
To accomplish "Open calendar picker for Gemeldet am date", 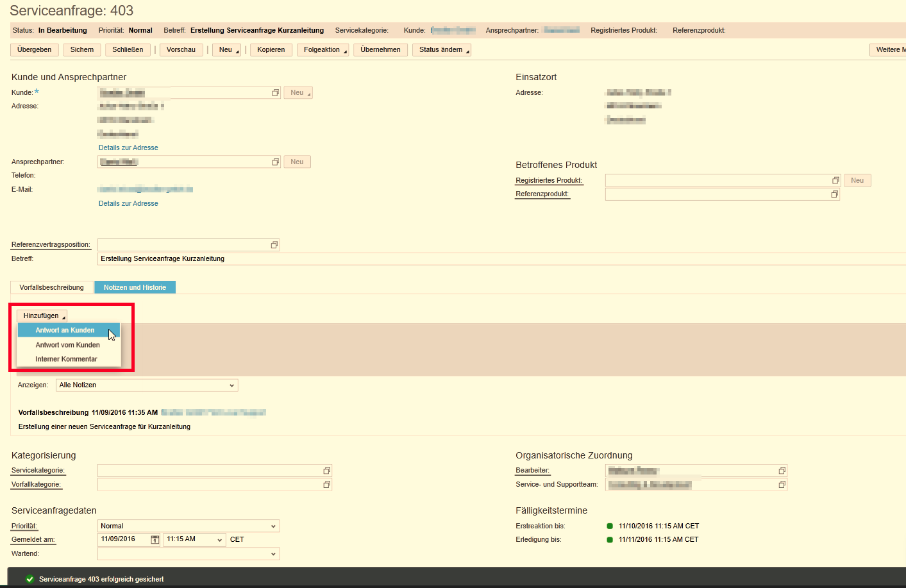I will (x=155, y=540).
